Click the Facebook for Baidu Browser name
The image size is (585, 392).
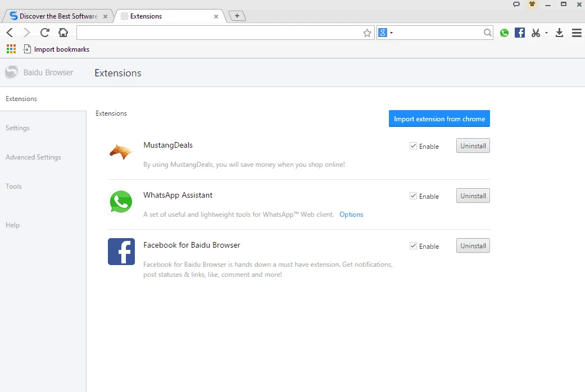(192, 245)
